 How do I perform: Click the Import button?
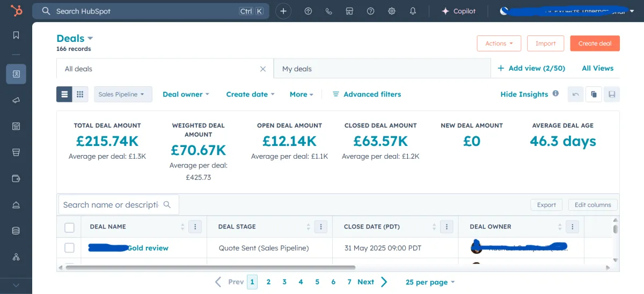pyautogui.click(x=545, y=43)
